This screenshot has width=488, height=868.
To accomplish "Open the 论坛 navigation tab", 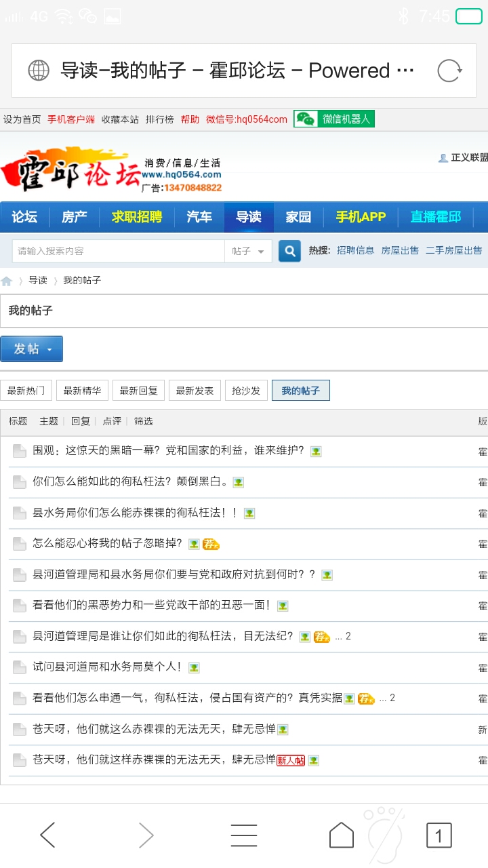I will [24, 217].
